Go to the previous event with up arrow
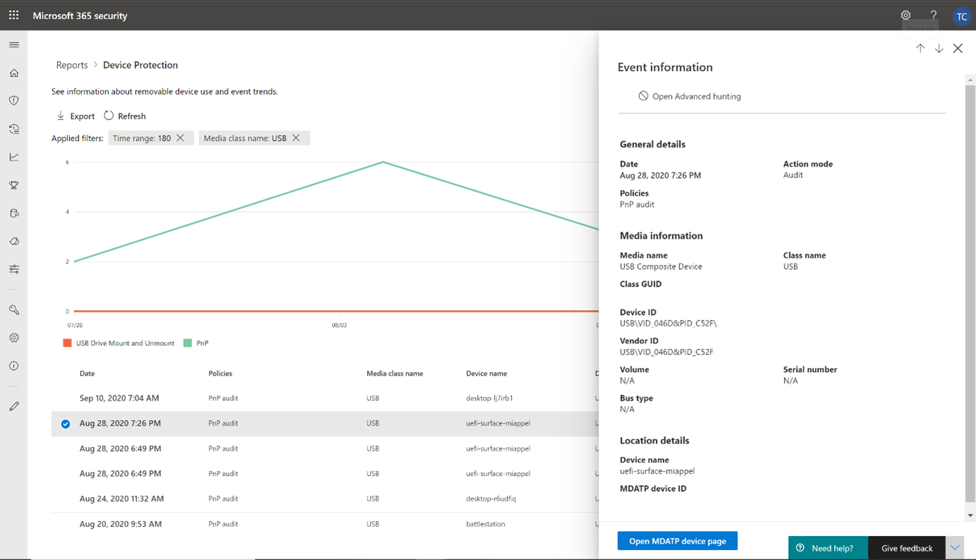Viewport: 976px width, 560px height. [920, 48]
